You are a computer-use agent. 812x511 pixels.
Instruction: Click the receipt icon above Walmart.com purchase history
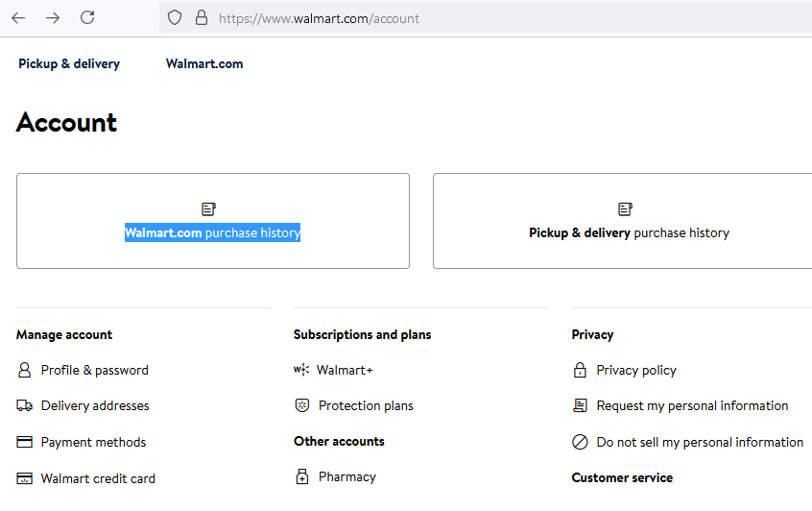[208, 209]
